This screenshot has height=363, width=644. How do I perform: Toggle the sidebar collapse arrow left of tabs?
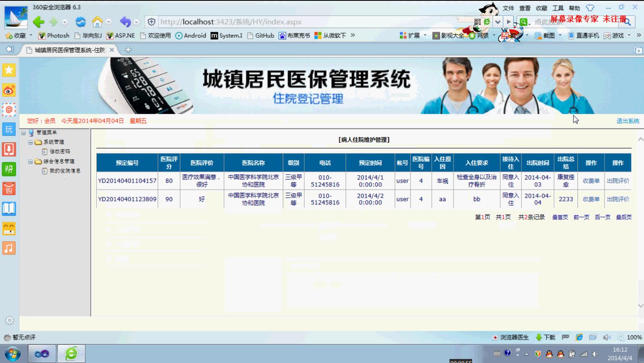pos(10,49)
